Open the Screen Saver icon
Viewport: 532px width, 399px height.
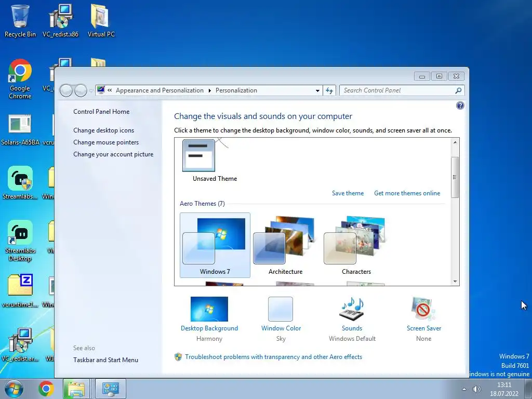click(x=423, y=309)
